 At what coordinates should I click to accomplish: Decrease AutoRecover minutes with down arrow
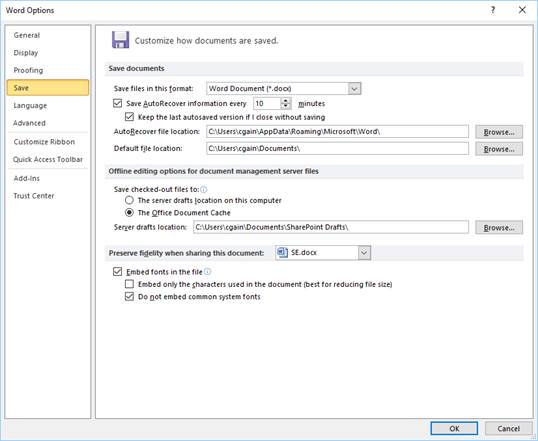tap(285, 106)
